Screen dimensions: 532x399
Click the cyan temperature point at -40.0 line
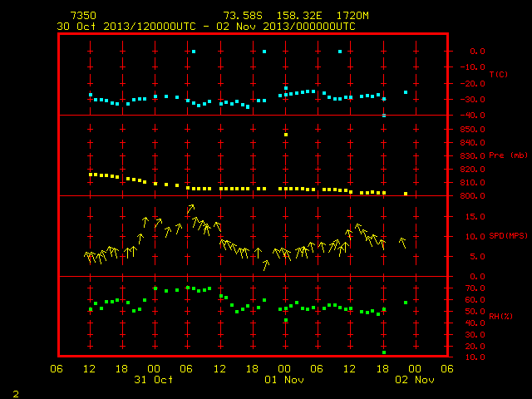point(384,116)
